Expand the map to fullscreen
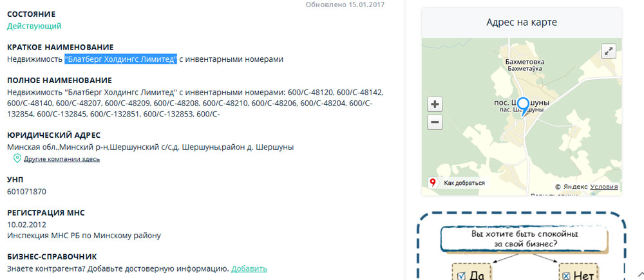The width and height of the screenshot is (644, 280). (608, 51)
